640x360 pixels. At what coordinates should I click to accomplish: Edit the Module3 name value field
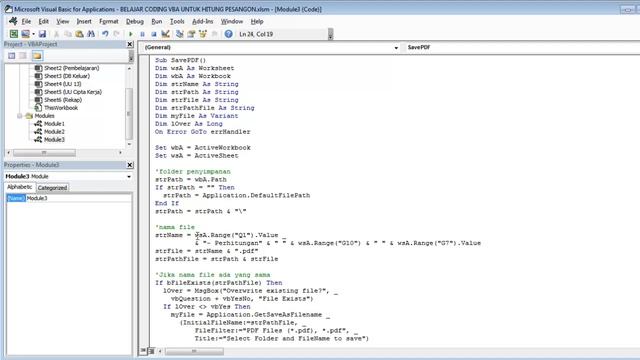point(78,198)
